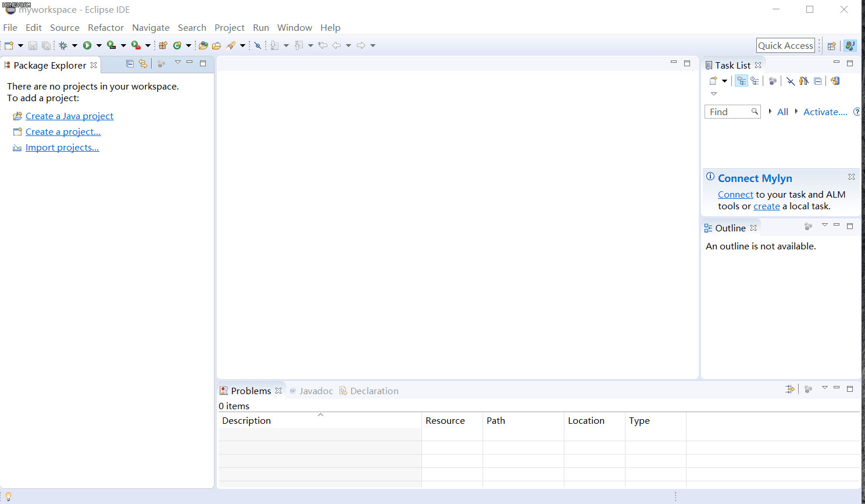Click the New Java Package icon
The width and height of the screenshot is (865, 504).
(x=163, y=45)
